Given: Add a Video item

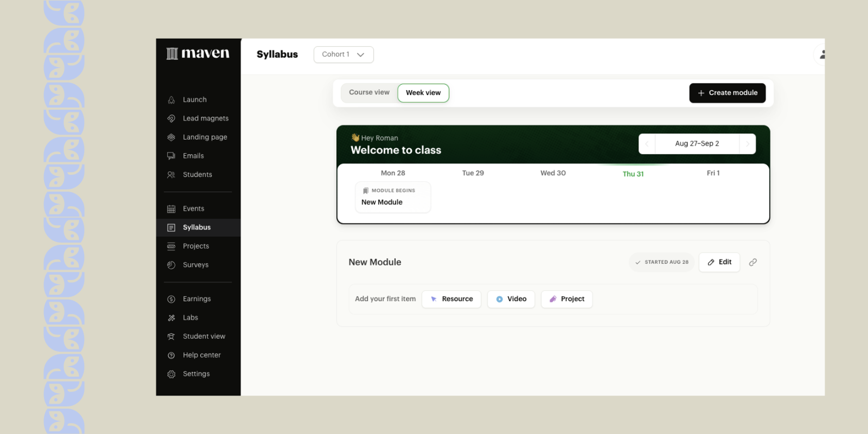Looking at the screenshot, I should (511, 299).
